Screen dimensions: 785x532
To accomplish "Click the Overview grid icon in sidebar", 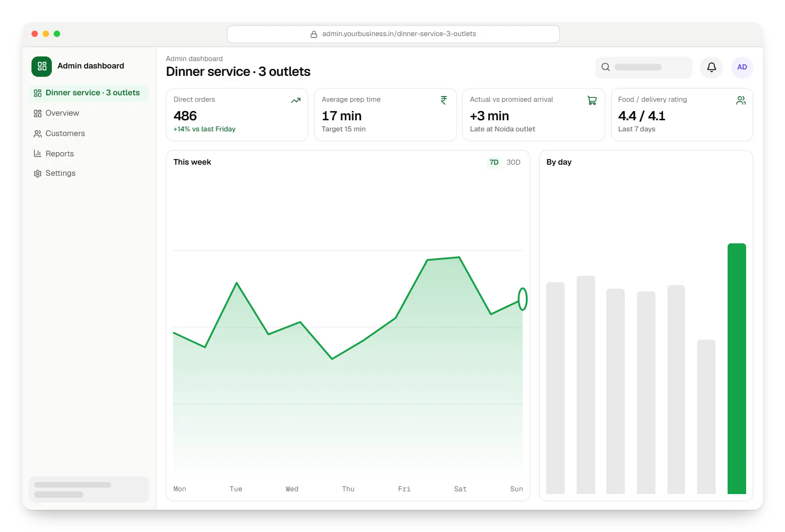I will tap(37, 113).
